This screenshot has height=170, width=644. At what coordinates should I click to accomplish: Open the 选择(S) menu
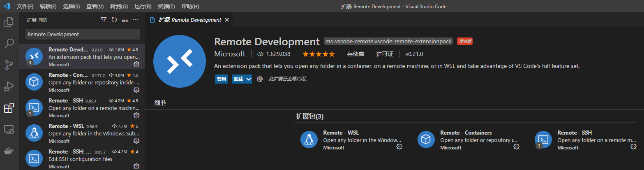click(72, 7)
